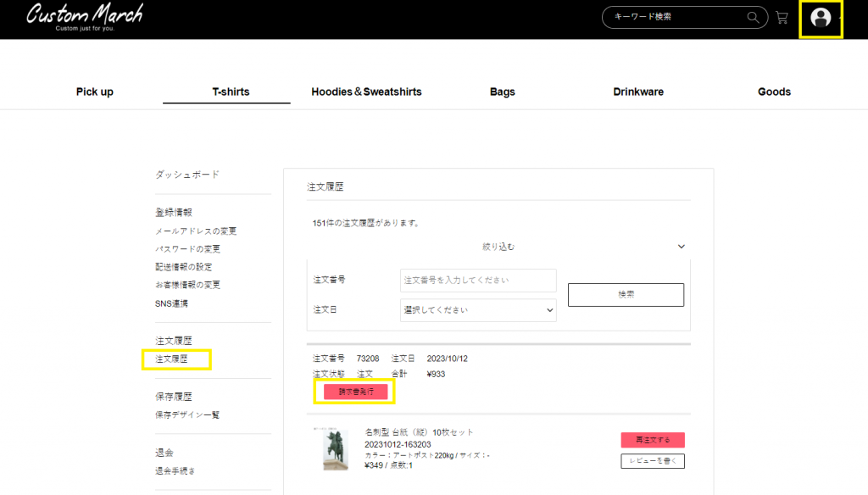Screen dimensions: 868x495
Task: Open 保存デザイン一覧 in sidebar
Action: (x=187, y=414)
